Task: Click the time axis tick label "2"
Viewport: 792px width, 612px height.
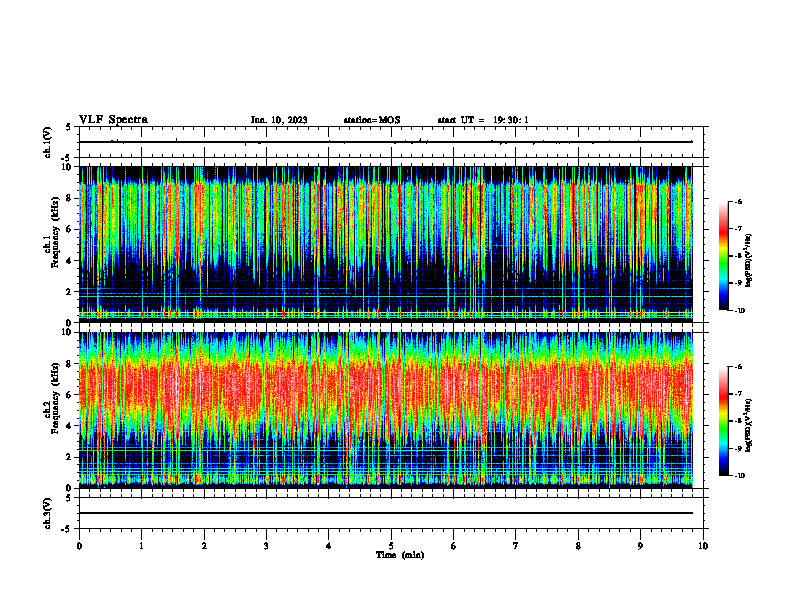Action: coord(204,546)
